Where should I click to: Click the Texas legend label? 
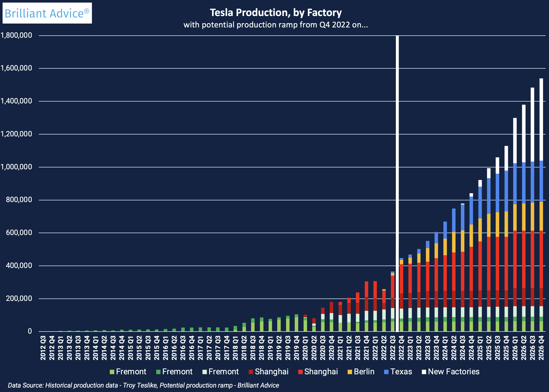click(x=401, y=372)
